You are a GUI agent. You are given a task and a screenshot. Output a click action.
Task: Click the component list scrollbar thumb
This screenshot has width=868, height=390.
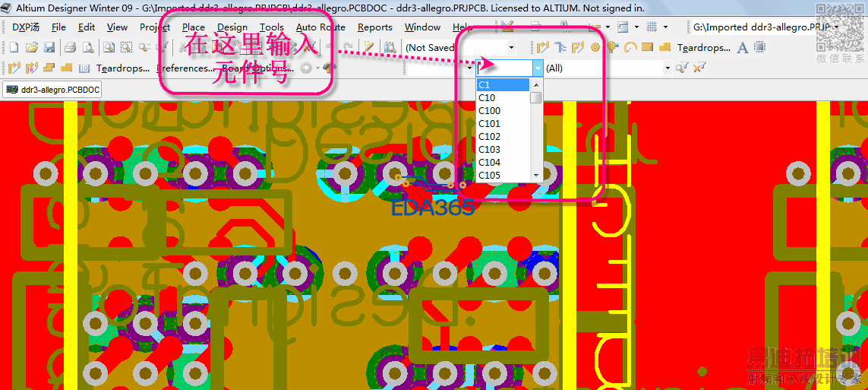click(535, 98)
